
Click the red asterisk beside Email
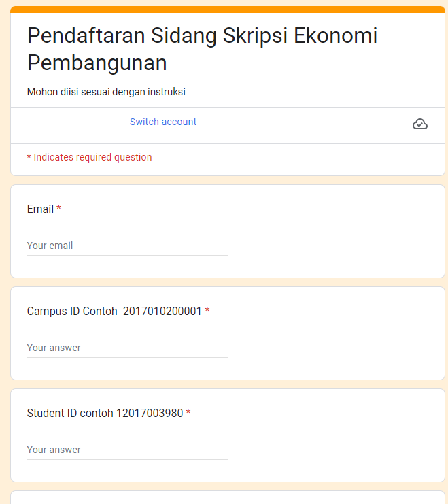click(x=59, y=209)
